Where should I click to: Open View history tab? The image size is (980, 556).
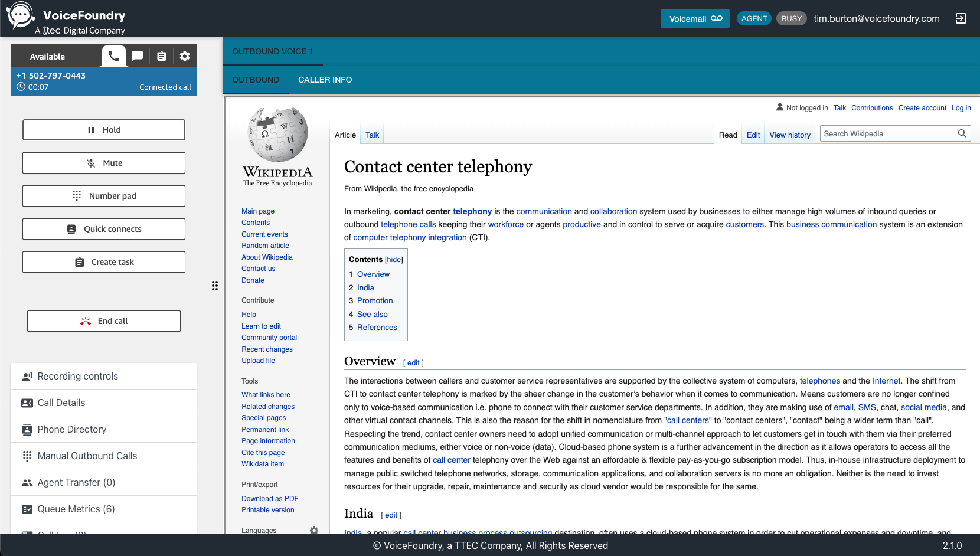[790, 135]
